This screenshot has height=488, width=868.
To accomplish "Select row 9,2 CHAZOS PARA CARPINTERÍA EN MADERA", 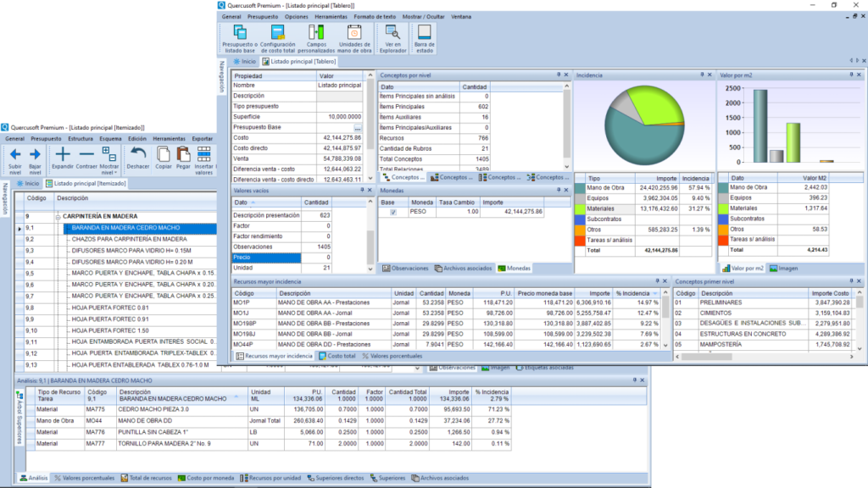I will pyautogui.click(x=115, y=240).
